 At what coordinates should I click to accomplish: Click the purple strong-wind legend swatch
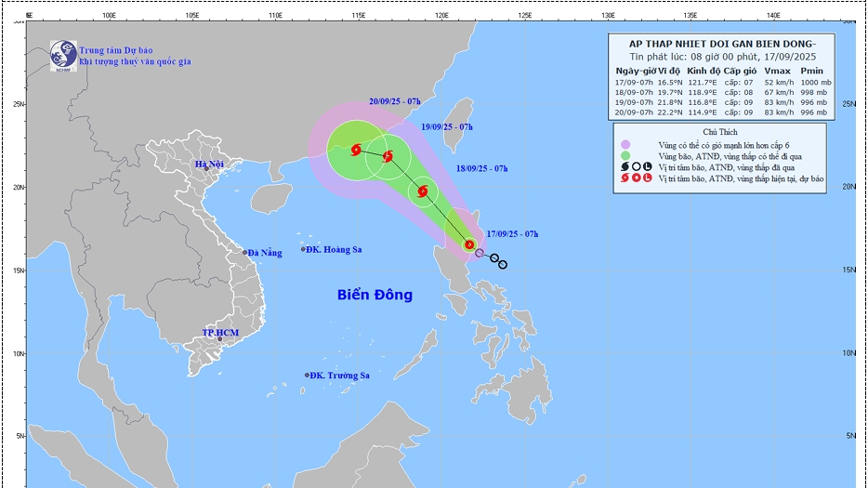(x=625, y=146)
